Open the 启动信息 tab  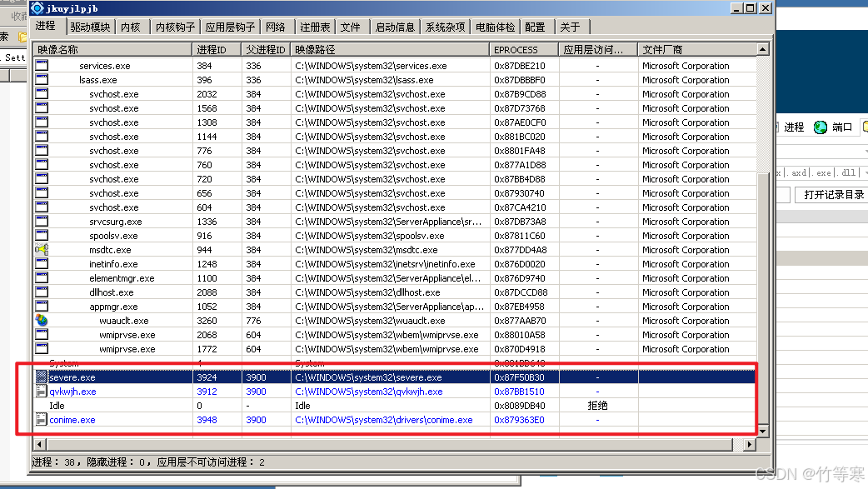(394, 27)
